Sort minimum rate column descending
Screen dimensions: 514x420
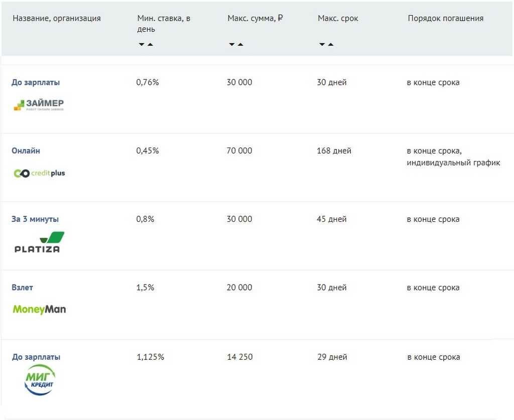141,44
